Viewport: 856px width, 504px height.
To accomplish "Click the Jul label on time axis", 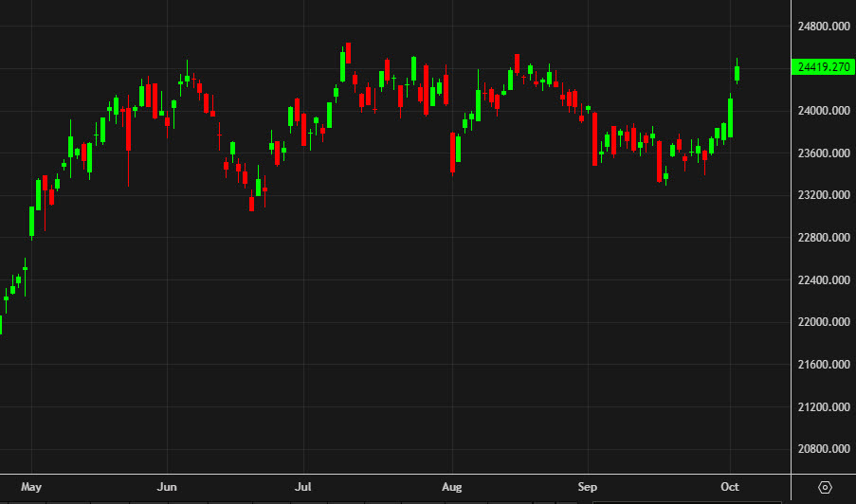I will 303,487.
